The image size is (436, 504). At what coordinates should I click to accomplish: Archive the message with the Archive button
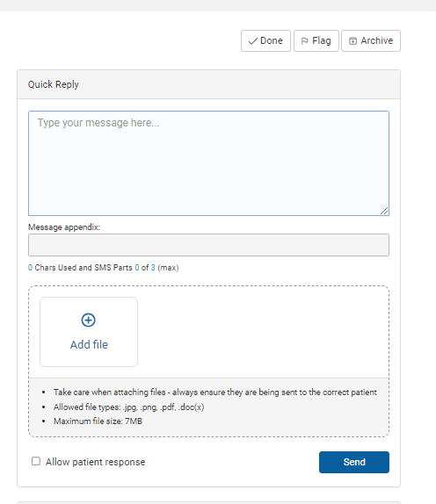(371, 40)
